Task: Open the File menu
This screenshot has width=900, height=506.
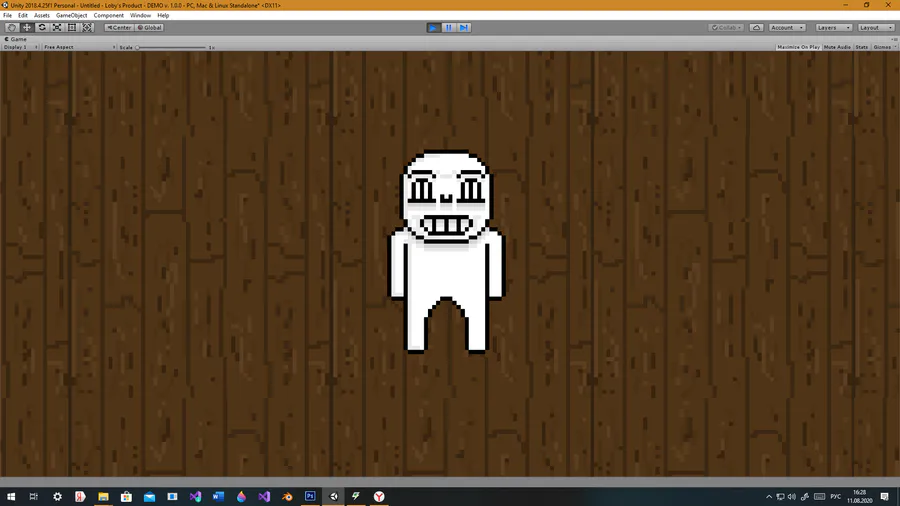Action: [7, 15]
